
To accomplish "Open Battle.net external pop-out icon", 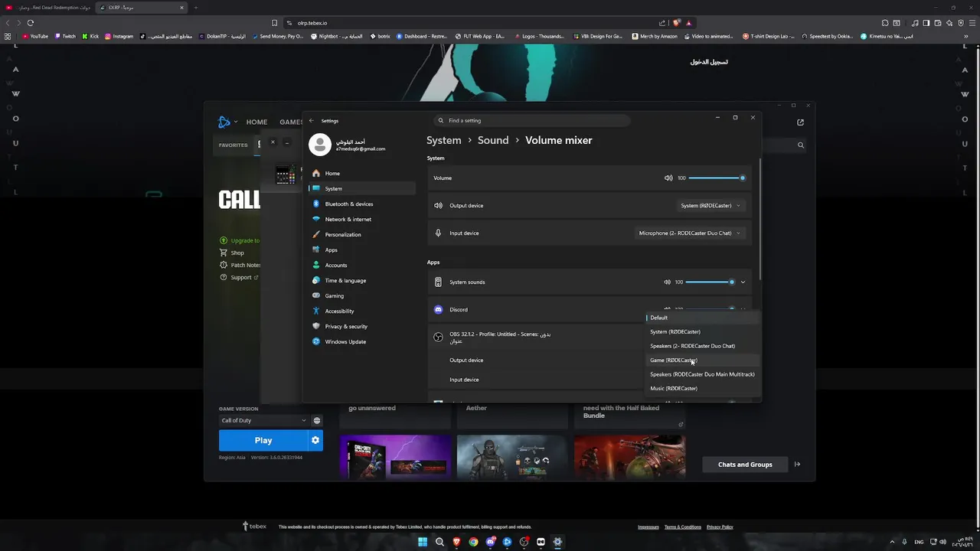I will click(x=801, y=122).
